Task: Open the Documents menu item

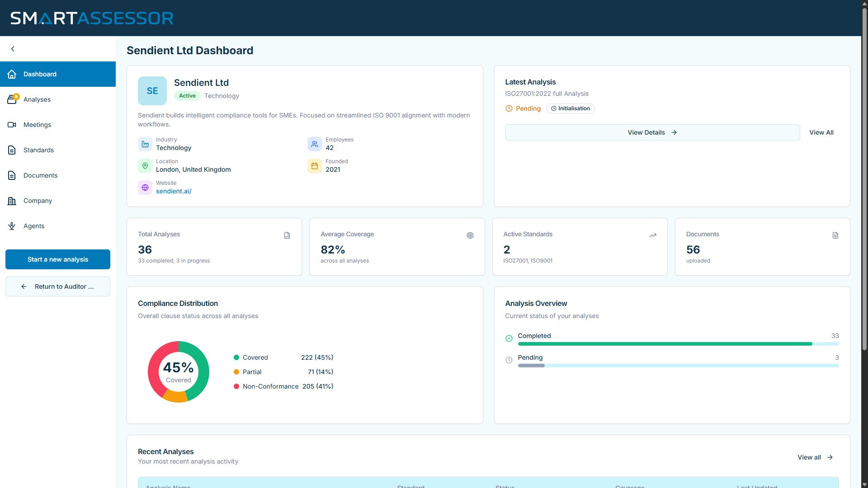Action: point(40,175)
